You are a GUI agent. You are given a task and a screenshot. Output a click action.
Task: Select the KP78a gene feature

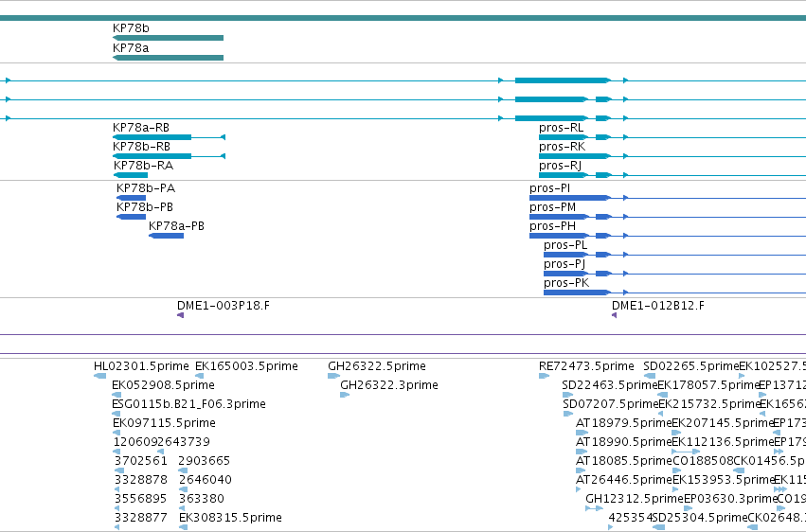coord(168,58)
